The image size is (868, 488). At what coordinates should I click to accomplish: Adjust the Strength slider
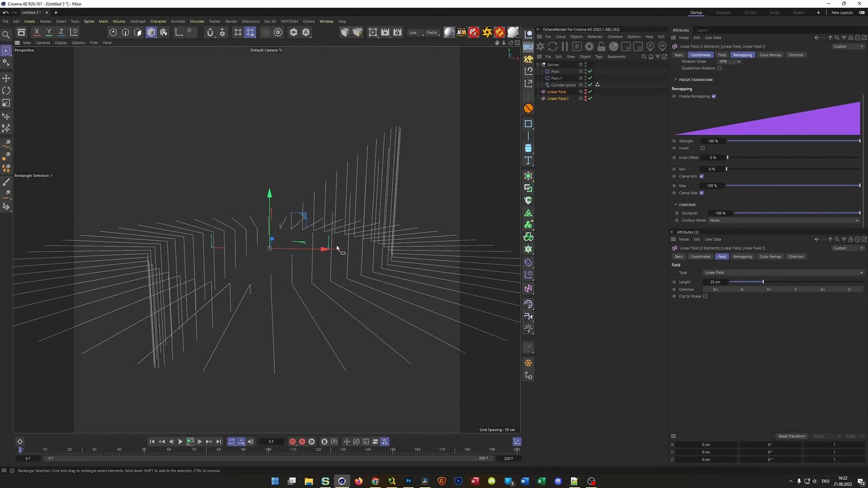(793, 141)
